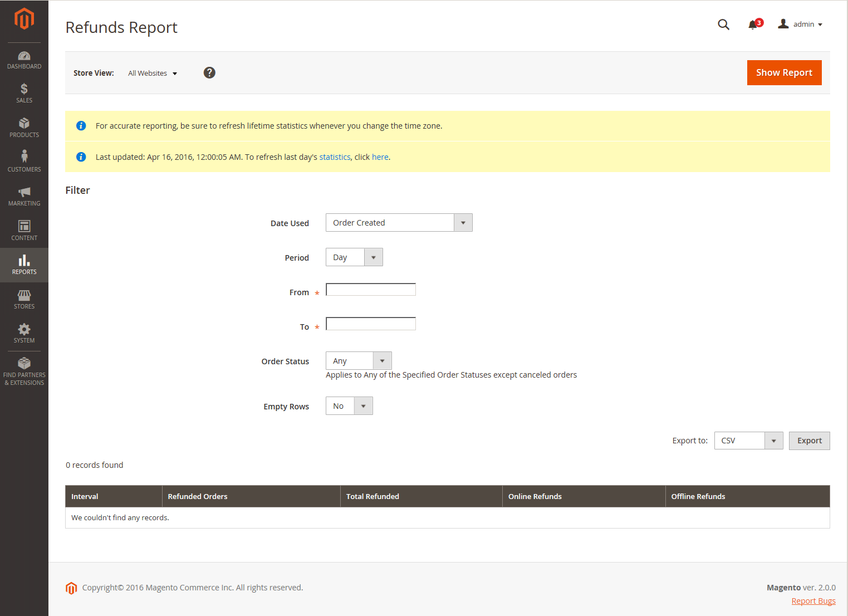The width and height of the screenshot is (848, 616).
Task: Open the Stores sidebar menu
Action: click(24, 299)
